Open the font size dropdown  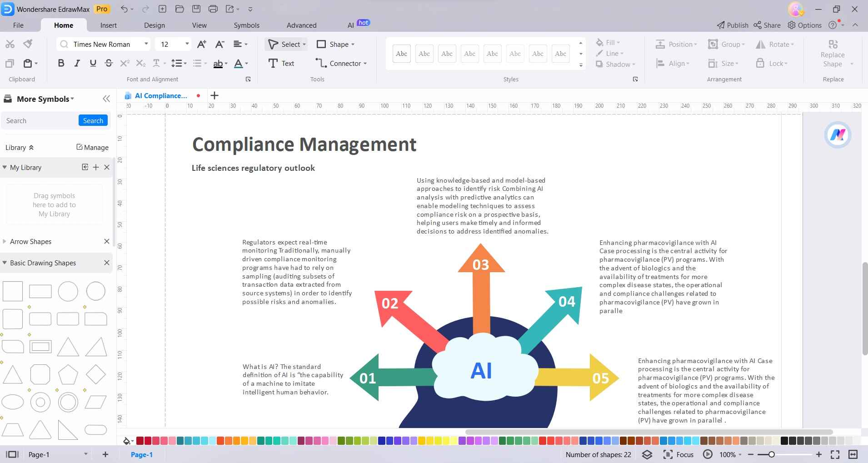tap(187, 44)
